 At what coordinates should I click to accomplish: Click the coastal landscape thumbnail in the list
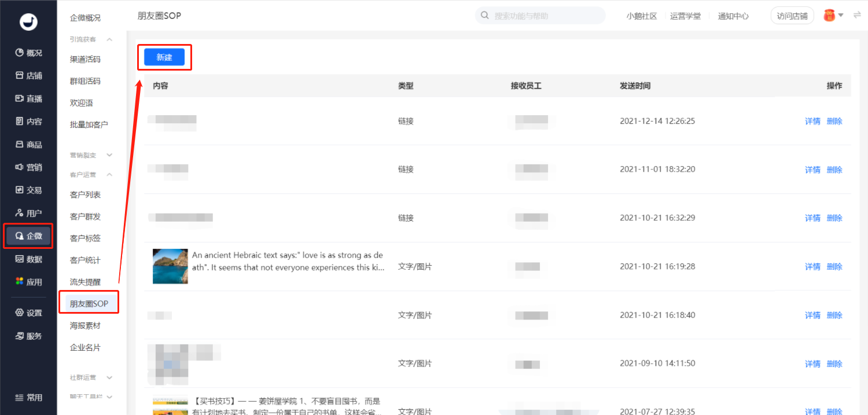(x=170, y=266)
